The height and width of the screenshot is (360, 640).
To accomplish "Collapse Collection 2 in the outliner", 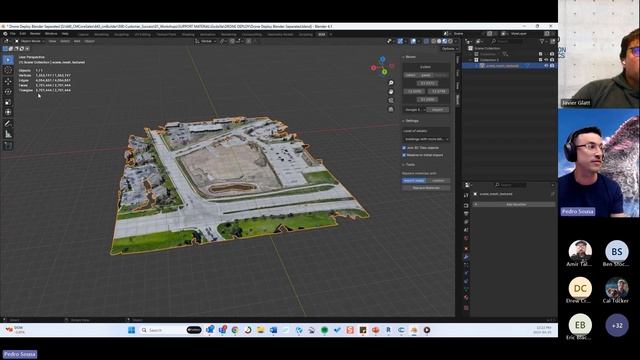I will [471, 60].
